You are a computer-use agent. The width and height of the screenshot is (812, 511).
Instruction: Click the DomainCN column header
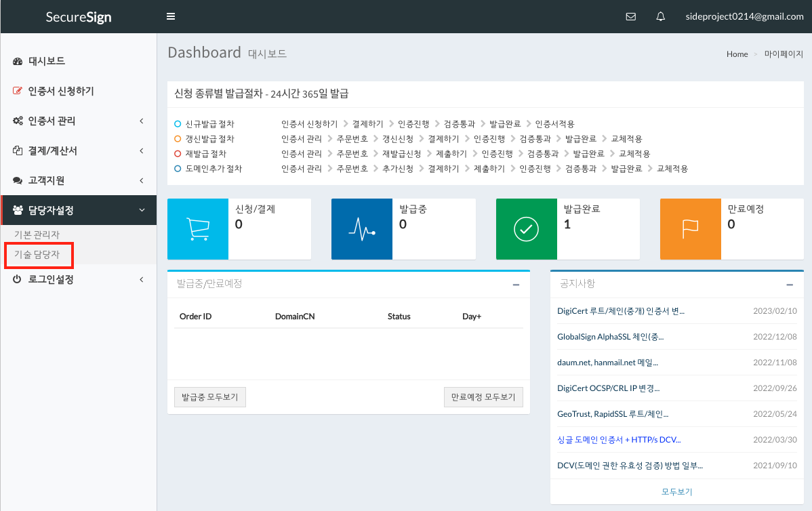[x=295, y=316]
